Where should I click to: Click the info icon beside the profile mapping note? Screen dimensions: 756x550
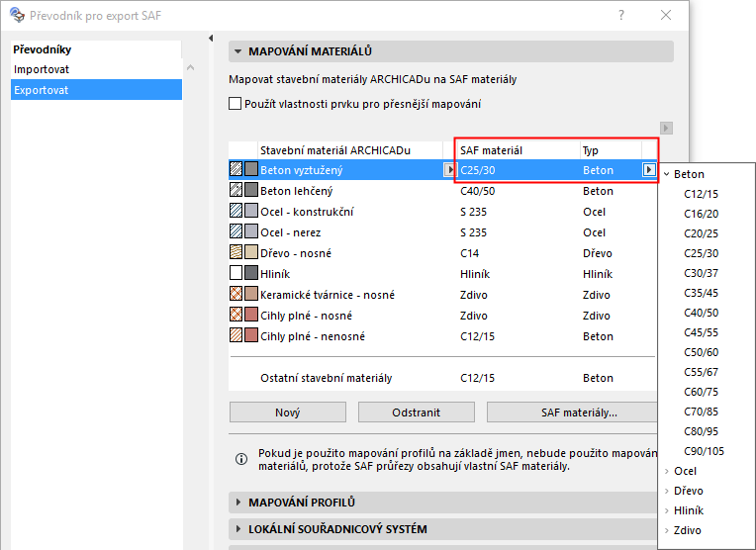[241, 459]
